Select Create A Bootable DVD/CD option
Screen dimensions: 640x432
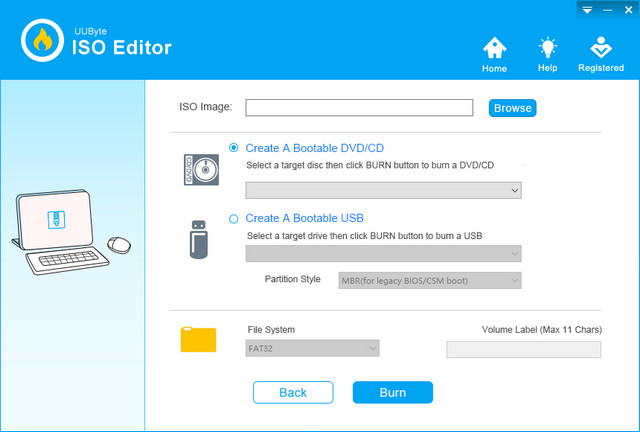coord(234,148)
